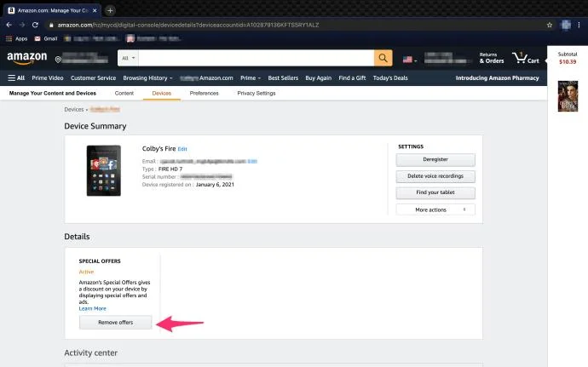Expand the More actions dropdown
The image size is (588, 367).
click(x=435, y=209)
